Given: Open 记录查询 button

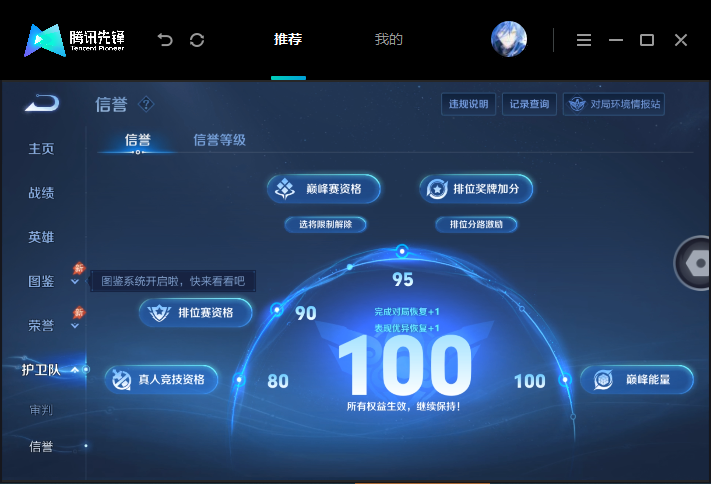Looking at the screenshot, I should pyautogui.click(x=529, y=104).
